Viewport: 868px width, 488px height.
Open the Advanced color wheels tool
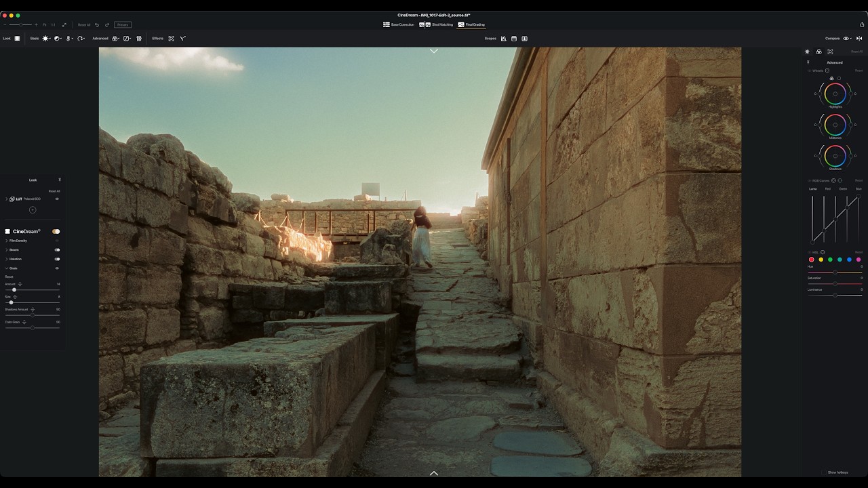coord(115,39)
